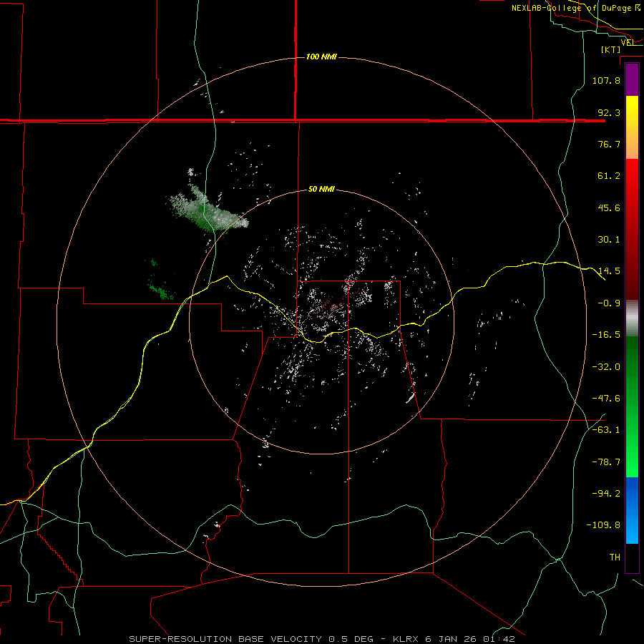Click the 107.8 value on velocity scale
Viewport: 644px width, 644px height.
tap(606, 80)
